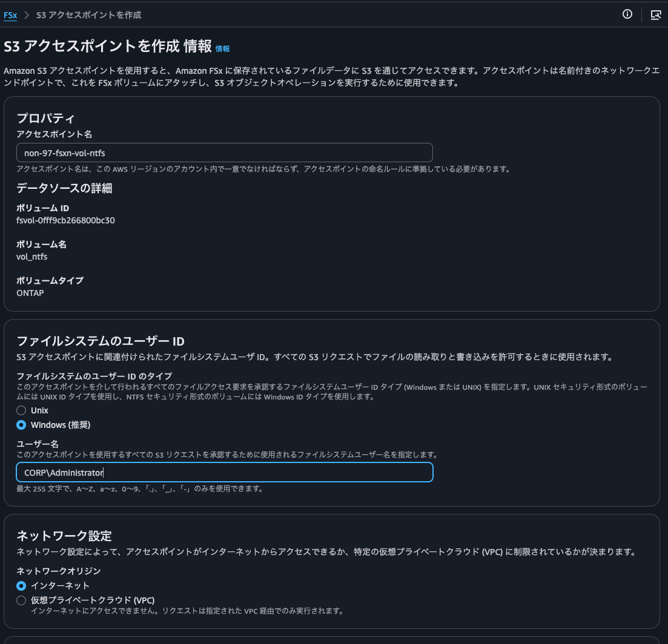The height and width of the screenshot is (644, 668).
Task: Click the console toolbox icon at top right
Action: click(x=656, y=15)
